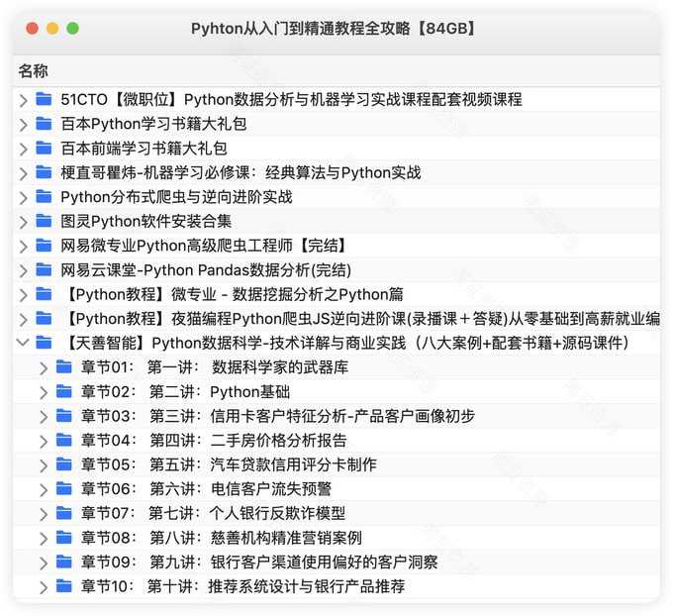Maximize window with green button
This screenshot has width=673, height=616.
[x=72, y=29]
